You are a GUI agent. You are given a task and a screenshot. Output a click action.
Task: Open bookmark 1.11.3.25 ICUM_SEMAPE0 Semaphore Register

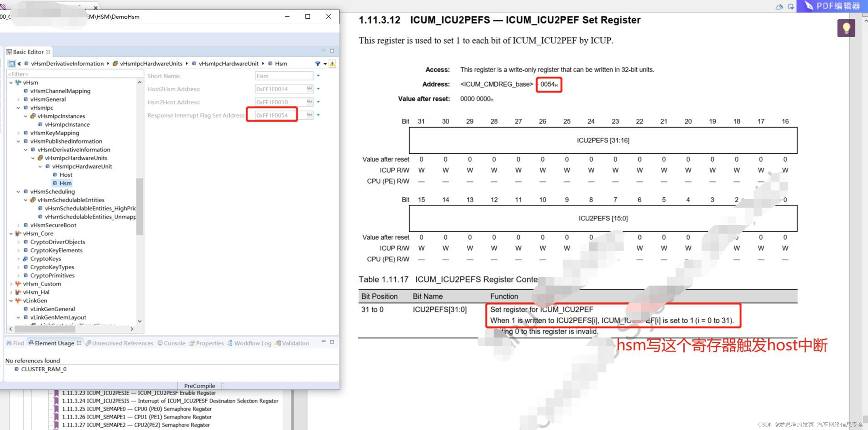pyautogui.click(x=137, y=409)
